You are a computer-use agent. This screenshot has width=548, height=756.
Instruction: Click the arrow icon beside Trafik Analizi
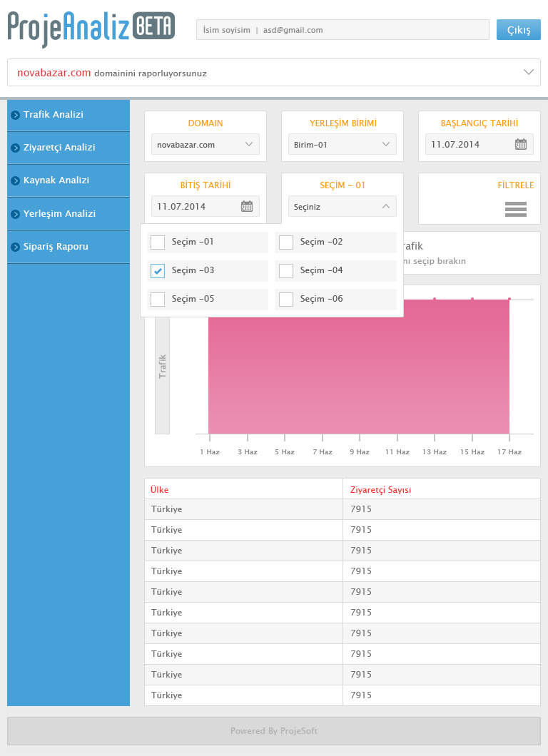(x=15, y=115)
